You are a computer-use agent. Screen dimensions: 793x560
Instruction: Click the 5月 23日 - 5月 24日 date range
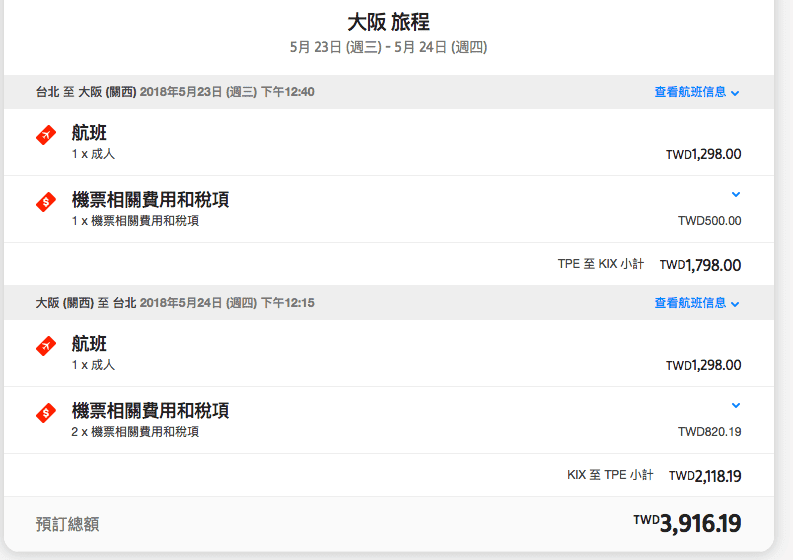click(388, 47)
